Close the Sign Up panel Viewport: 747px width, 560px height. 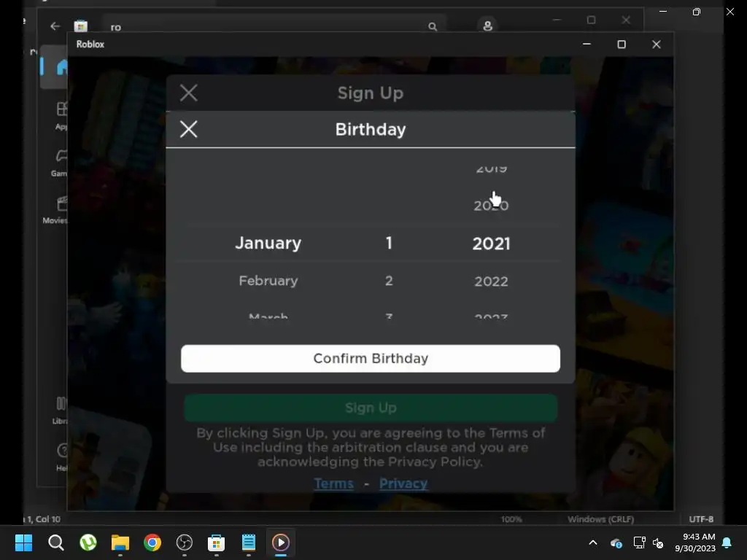click(189, 93)
